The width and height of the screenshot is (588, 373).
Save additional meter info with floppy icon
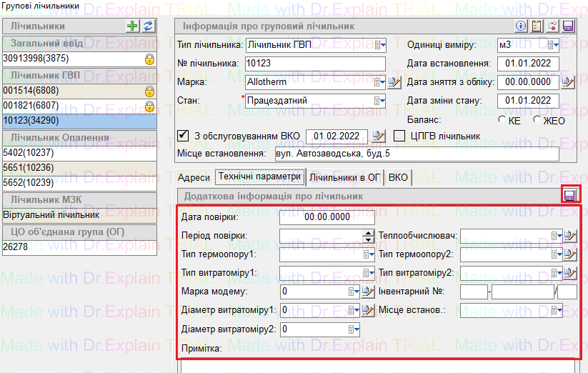570,196
